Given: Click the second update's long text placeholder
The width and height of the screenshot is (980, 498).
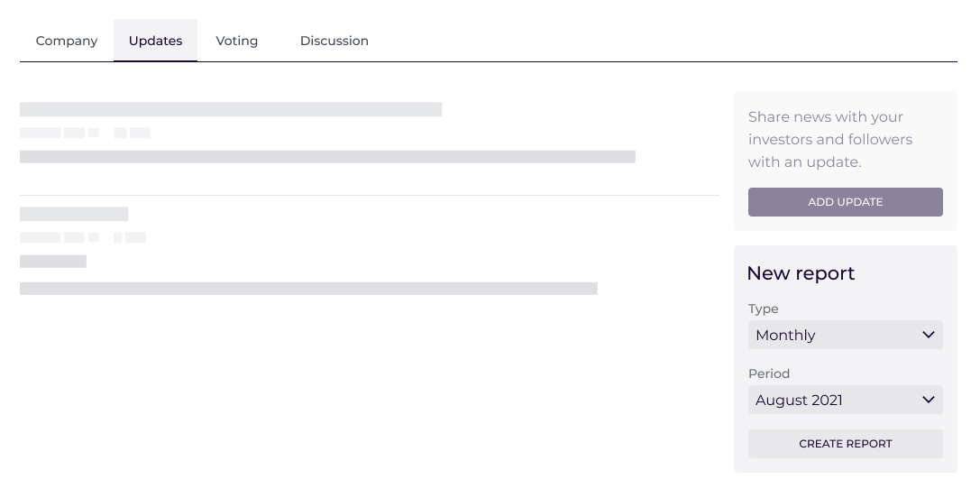Looking at the screenshot, I should [308, 289].
